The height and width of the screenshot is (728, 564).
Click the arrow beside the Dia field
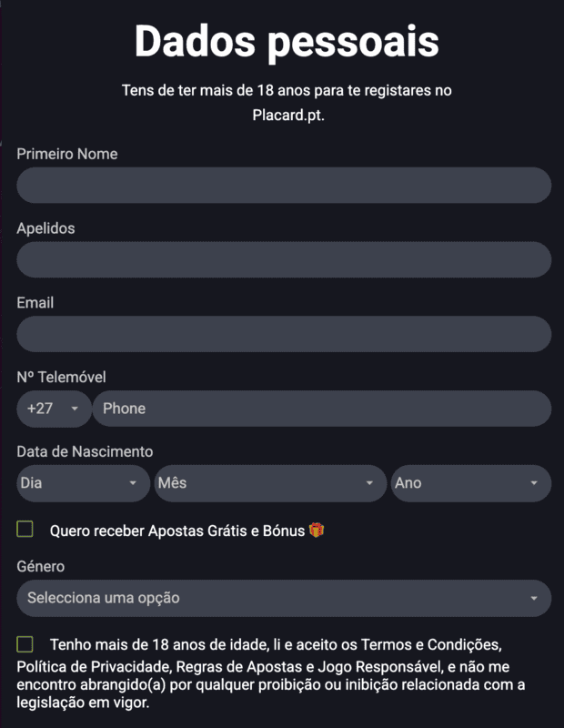[x=135, y=483]
